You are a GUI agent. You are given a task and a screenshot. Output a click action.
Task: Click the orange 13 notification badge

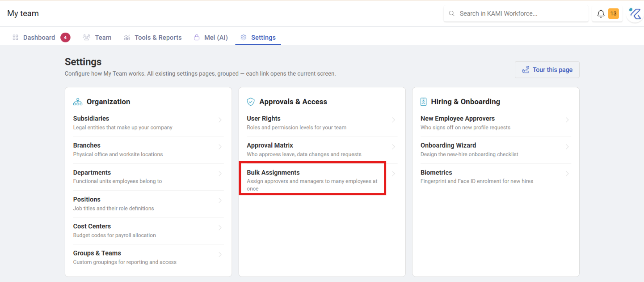(613, 14)
